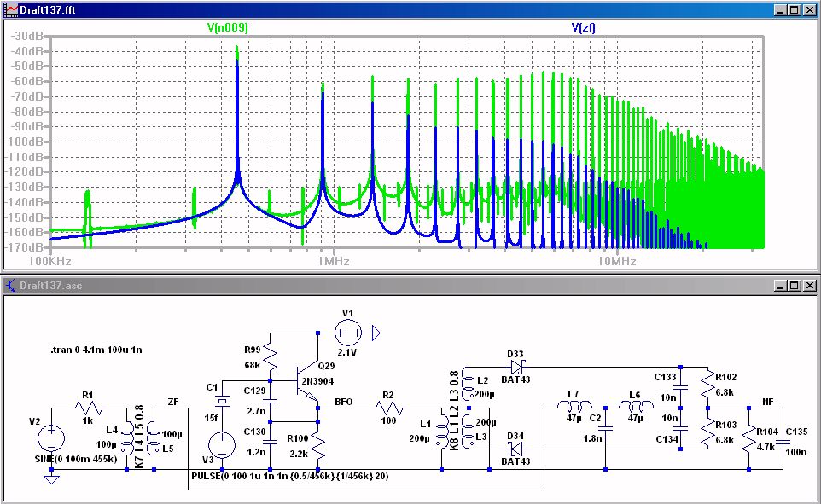Select the V1 voltage source symbol
821x504 pixels.
[348, 333]
